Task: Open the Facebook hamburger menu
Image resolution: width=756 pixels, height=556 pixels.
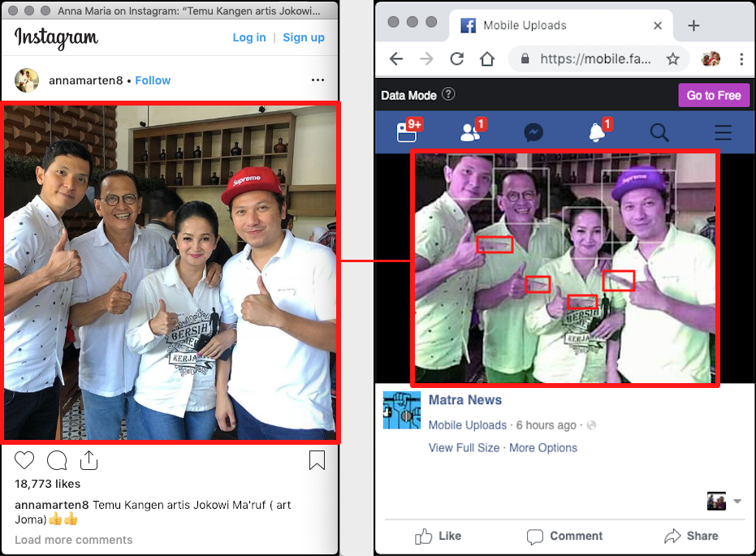Action: 722,132
